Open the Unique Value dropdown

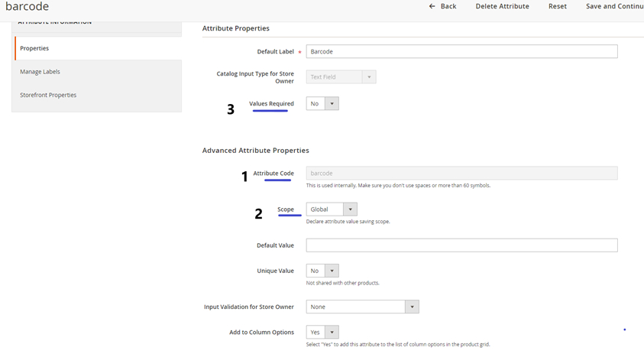[322, 271]
